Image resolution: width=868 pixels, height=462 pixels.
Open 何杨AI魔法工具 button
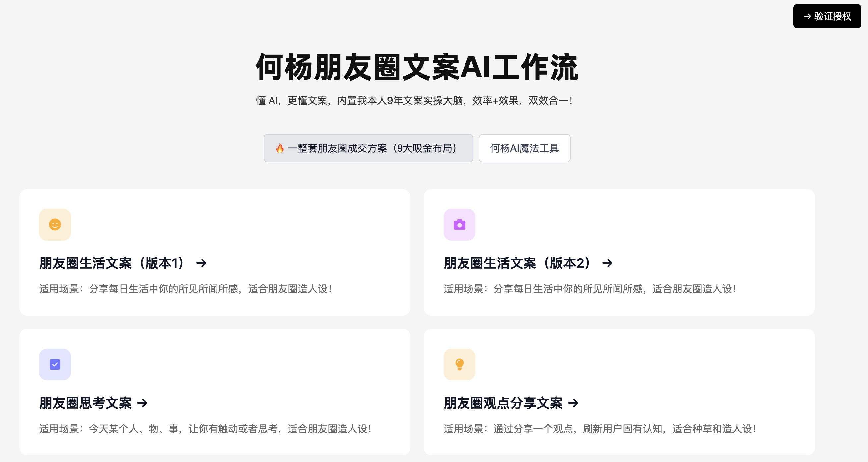point(524,148)
